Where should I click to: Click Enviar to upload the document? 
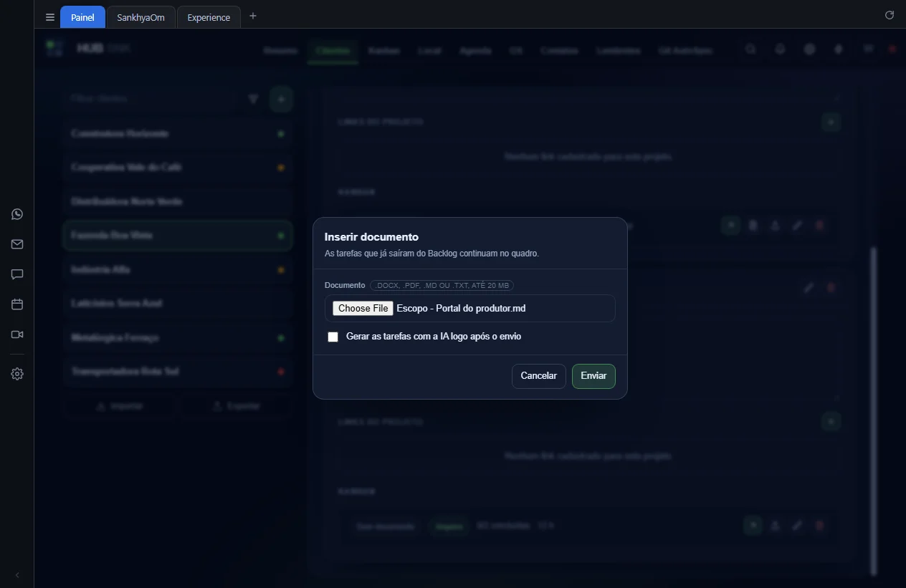pos(593,376)
